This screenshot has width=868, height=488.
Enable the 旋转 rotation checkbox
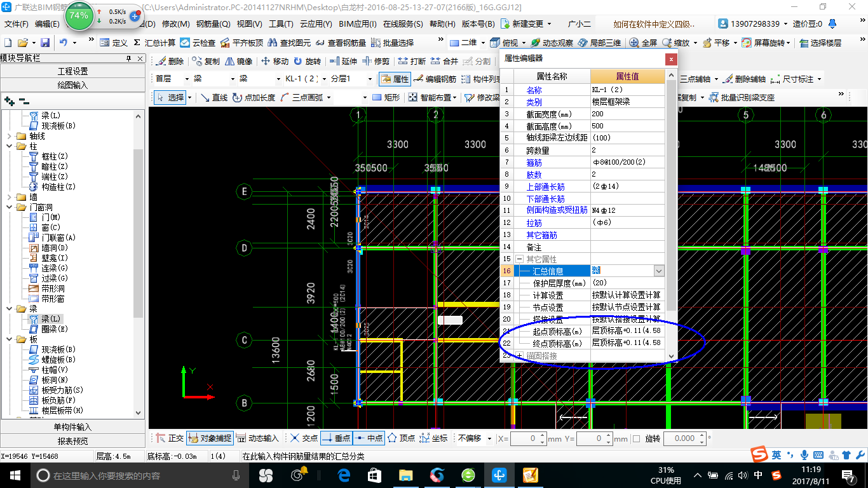click(637, 438)
